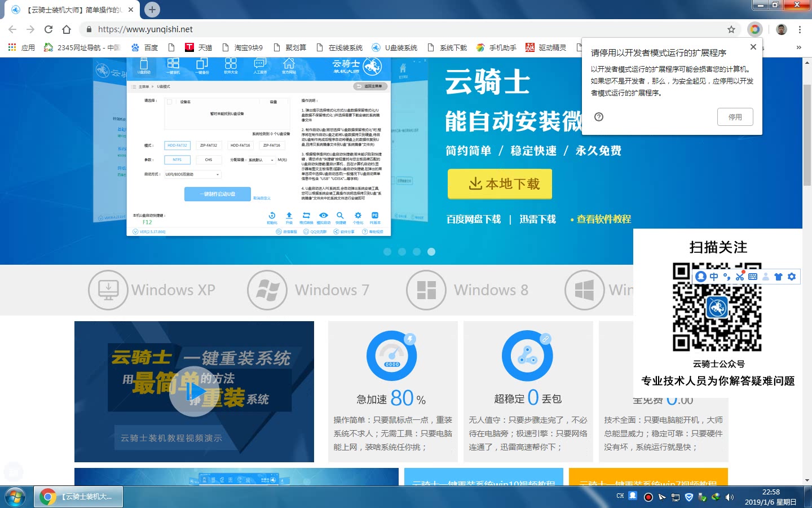Click the 急加速 speedometer icon
The width and height of the screenshot is (812, 508).
[x=392, y=356]
